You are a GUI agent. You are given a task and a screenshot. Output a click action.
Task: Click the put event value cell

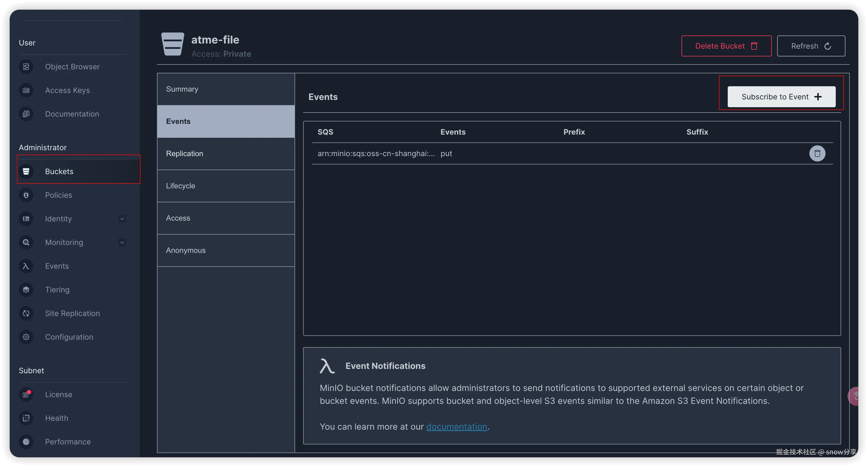point(446,154)
